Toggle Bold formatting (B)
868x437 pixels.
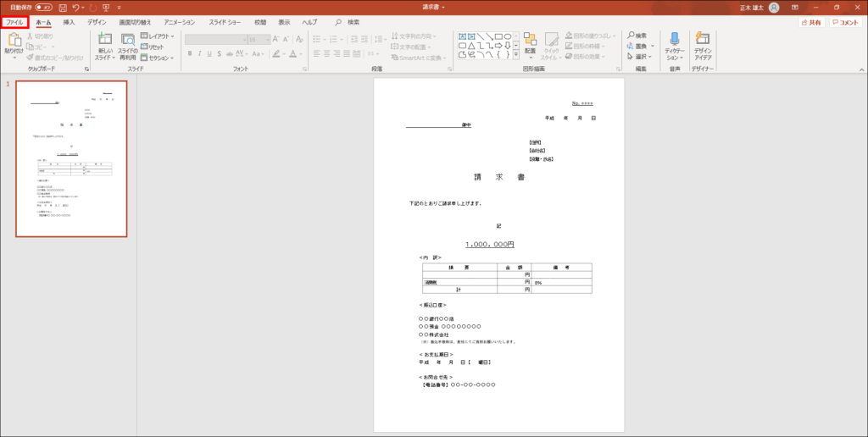[x=189, y=53]
